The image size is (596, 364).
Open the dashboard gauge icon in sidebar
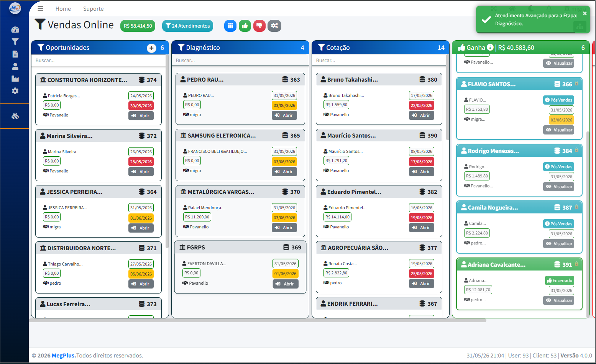pos(15,30)
